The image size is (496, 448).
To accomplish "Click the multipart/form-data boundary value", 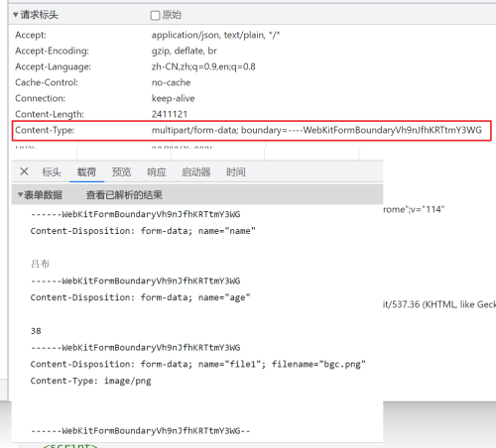I will 316,130.
